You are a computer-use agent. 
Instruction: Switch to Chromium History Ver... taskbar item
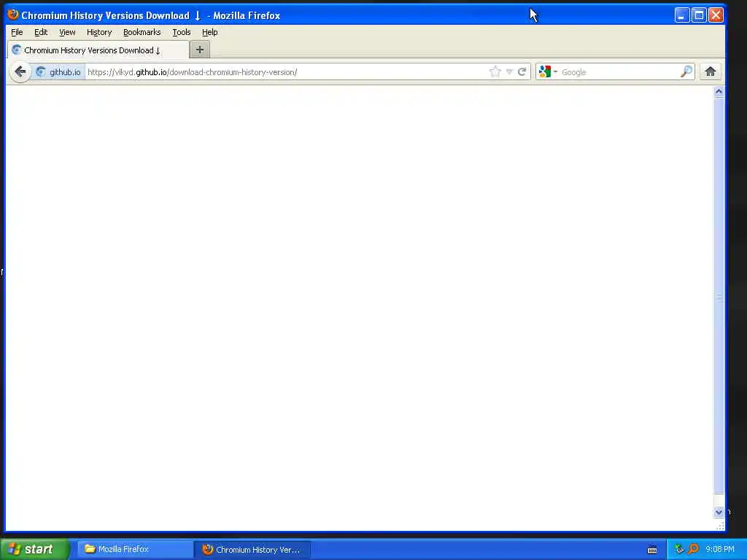coord(252,550)
